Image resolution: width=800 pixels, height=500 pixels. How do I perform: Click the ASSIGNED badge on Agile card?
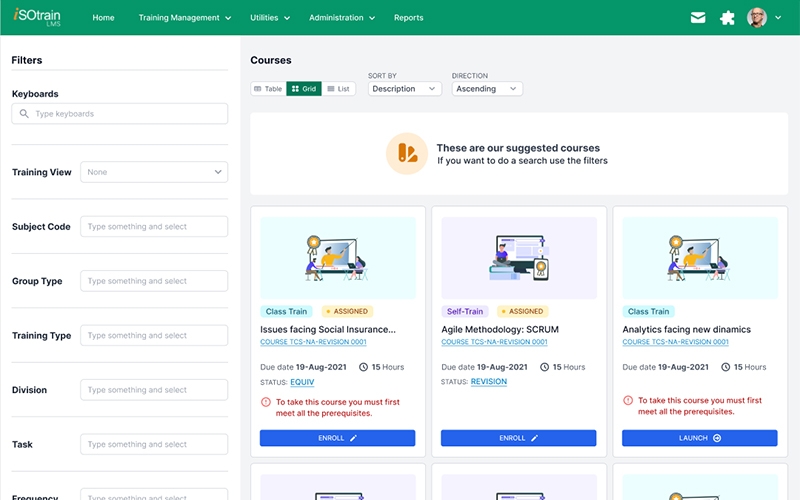click(522, 311)
